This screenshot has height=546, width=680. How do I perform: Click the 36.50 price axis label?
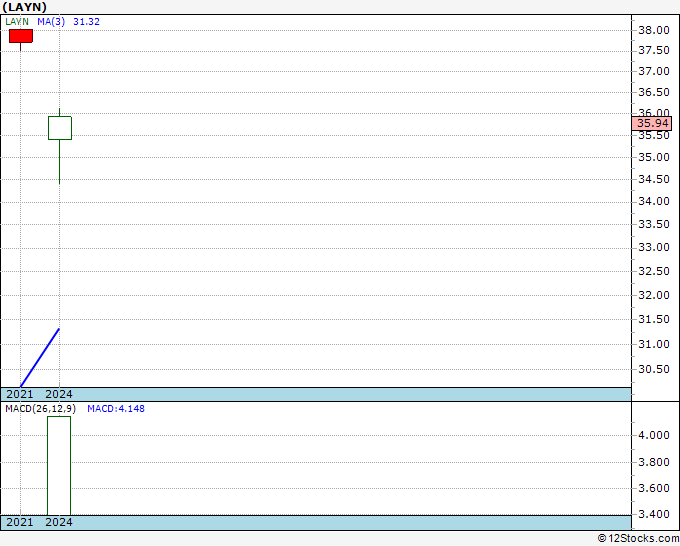pos(654,92)
